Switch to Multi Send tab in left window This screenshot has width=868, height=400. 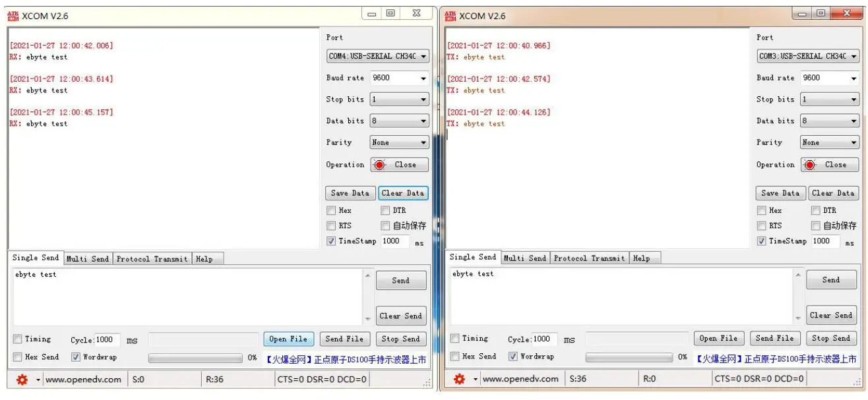(x=88, y=259)
